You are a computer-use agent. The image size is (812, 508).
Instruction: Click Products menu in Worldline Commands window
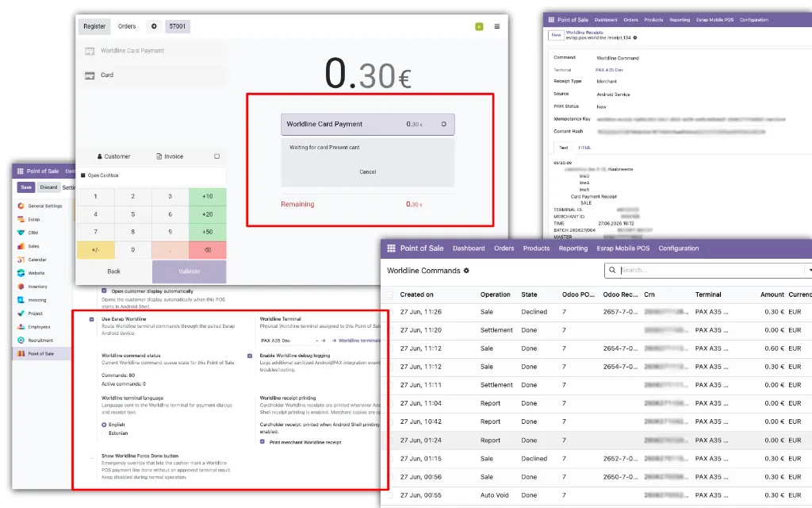click(536, 248)
